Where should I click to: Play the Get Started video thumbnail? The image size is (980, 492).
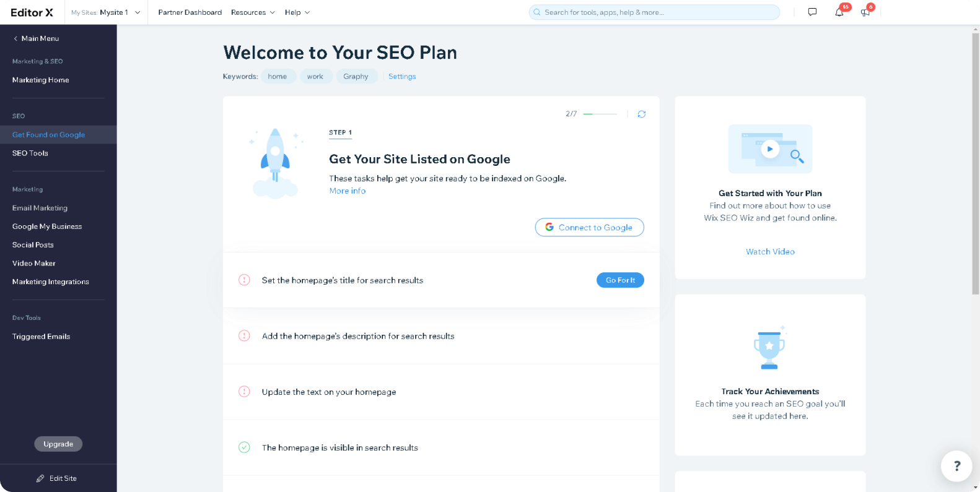coord(770,149)
